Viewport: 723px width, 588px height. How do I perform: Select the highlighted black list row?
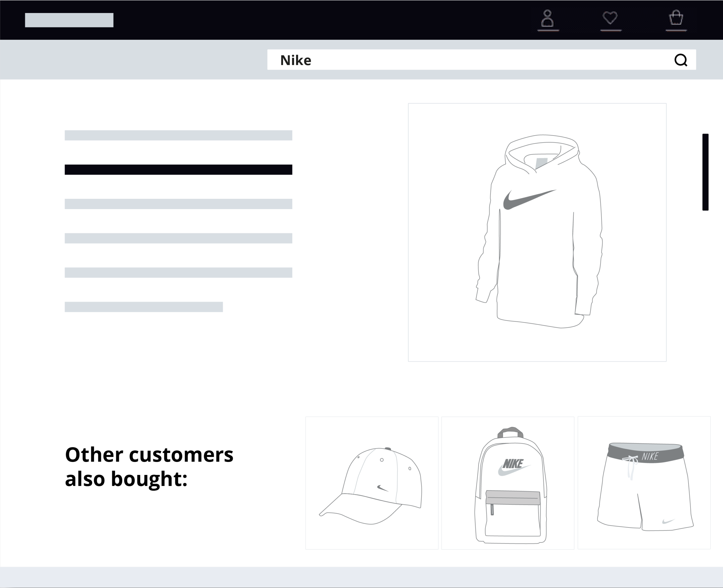178,170
